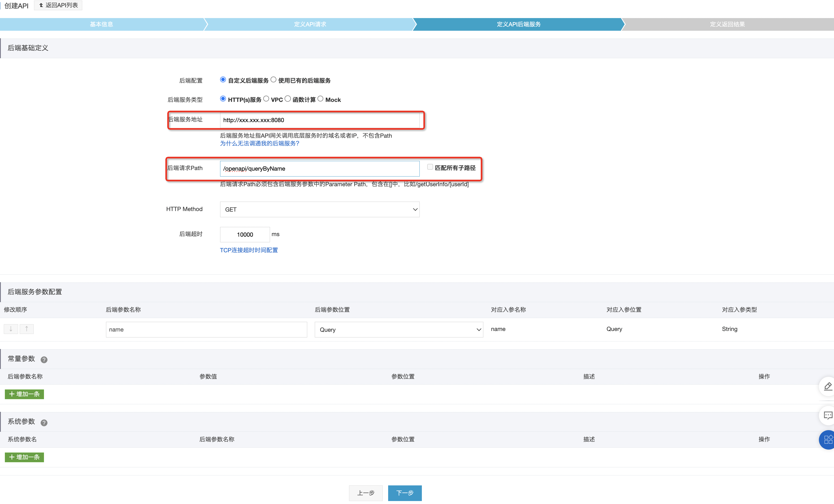Click help icon next to 常量参数

[44, 360]
